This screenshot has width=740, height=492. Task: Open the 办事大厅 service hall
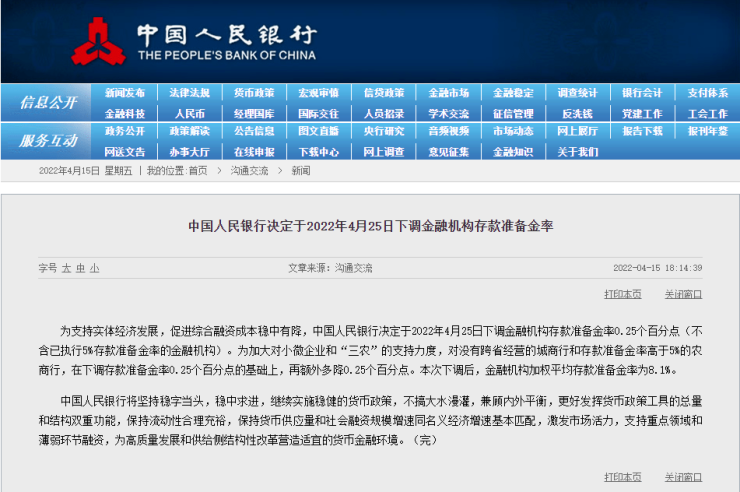[189, 152]
